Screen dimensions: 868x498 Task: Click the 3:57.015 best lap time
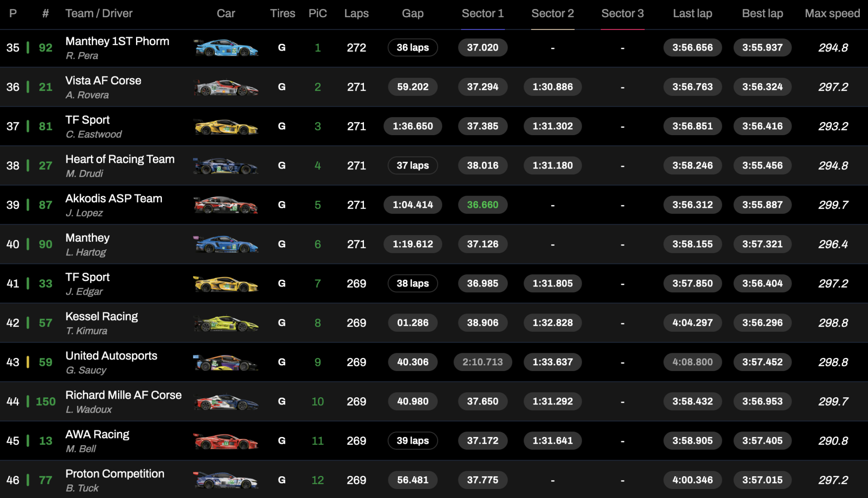tap(762, 480)
